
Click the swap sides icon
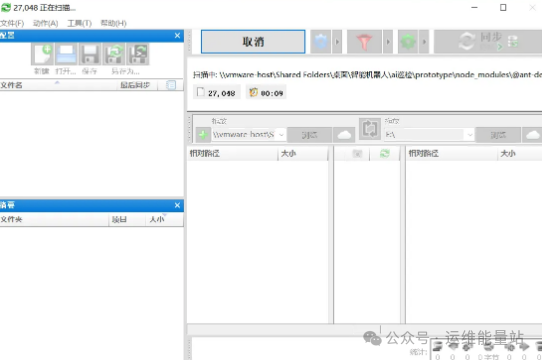[370, 129]
